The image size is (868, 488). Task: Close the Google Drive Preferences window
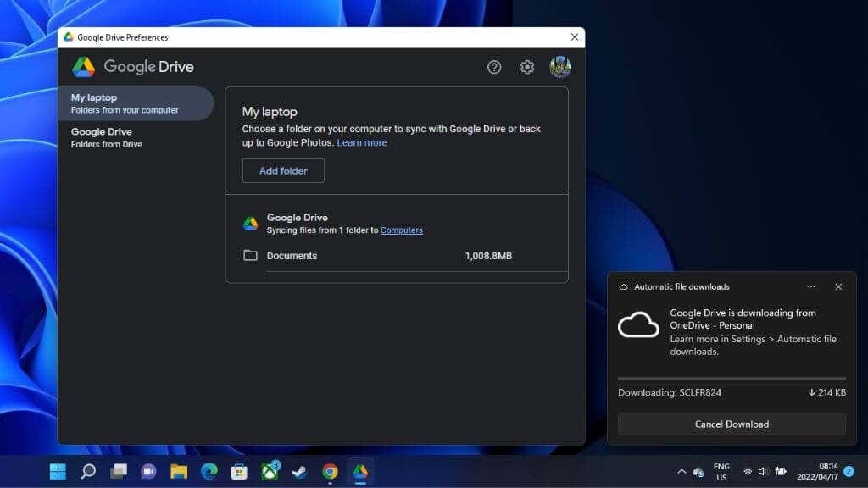click(574, 37)
